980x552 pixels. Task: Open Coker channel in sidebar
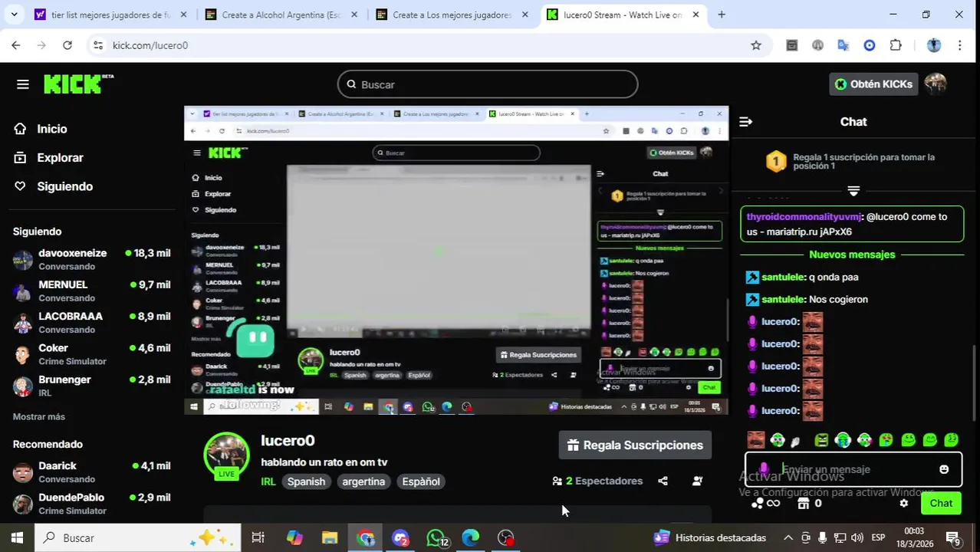click(x=91, y=354)
